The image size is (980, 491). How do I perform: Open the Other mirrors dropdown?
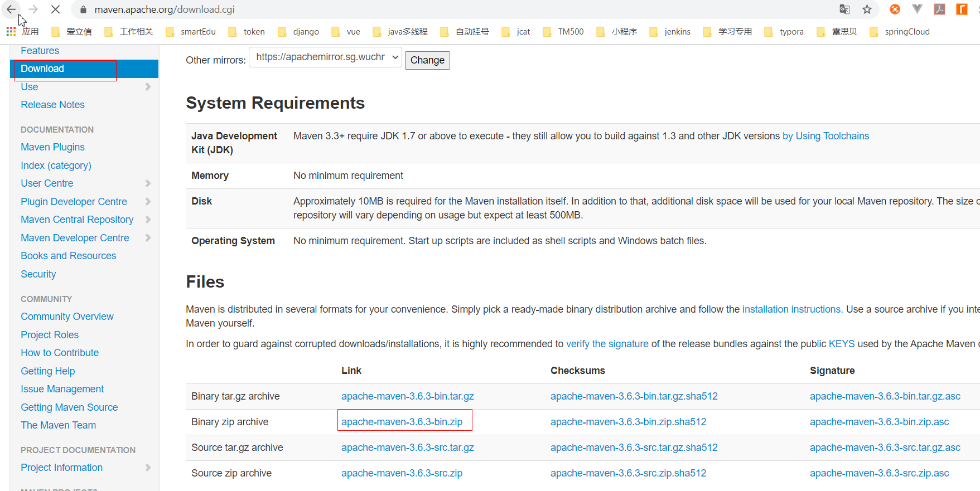pos(325,57)
